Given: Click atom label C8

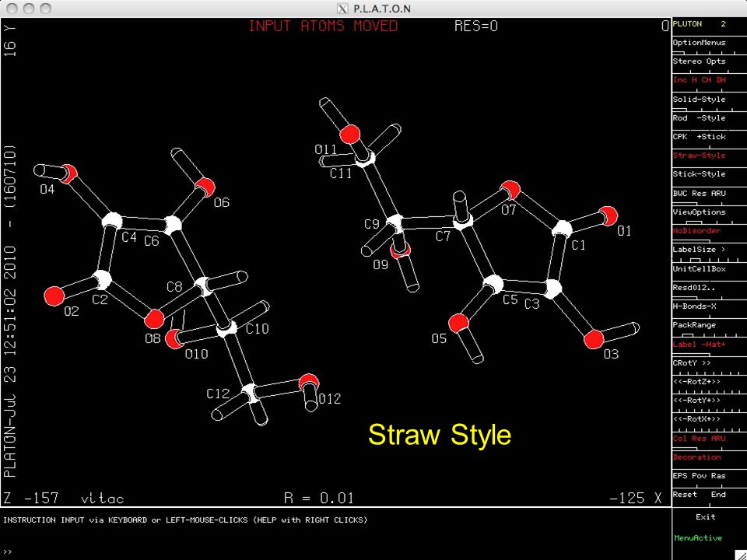Looking at the screenshot, I should (174, 287).
